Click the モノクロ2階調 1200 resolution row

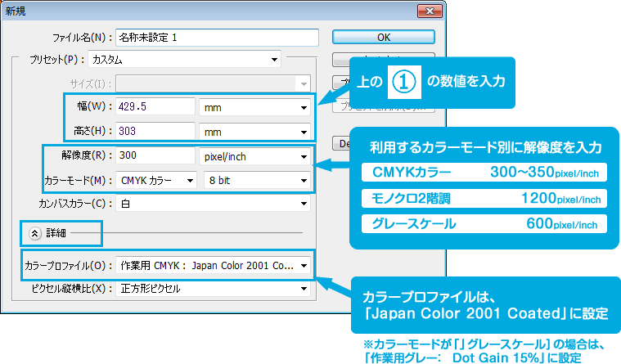(484, 198)
